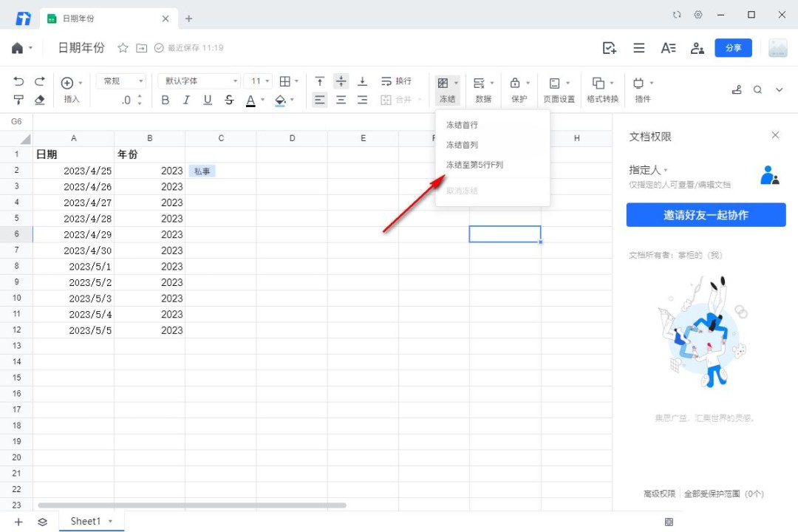This screenshot has height=532, width=798.
Task: Toggle italic formatting
Action: pyautogui.click(x=186, y=100)
